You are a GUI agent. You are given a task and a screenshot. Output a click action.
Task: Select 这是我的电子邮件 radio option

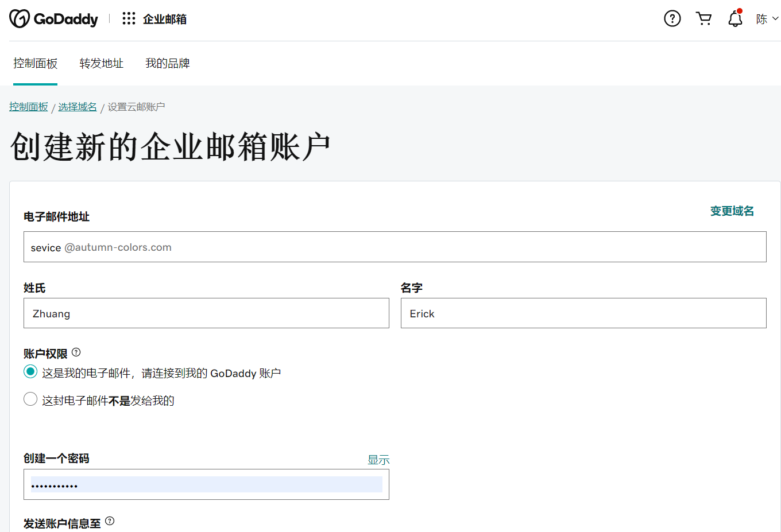(x=30, y=372)
